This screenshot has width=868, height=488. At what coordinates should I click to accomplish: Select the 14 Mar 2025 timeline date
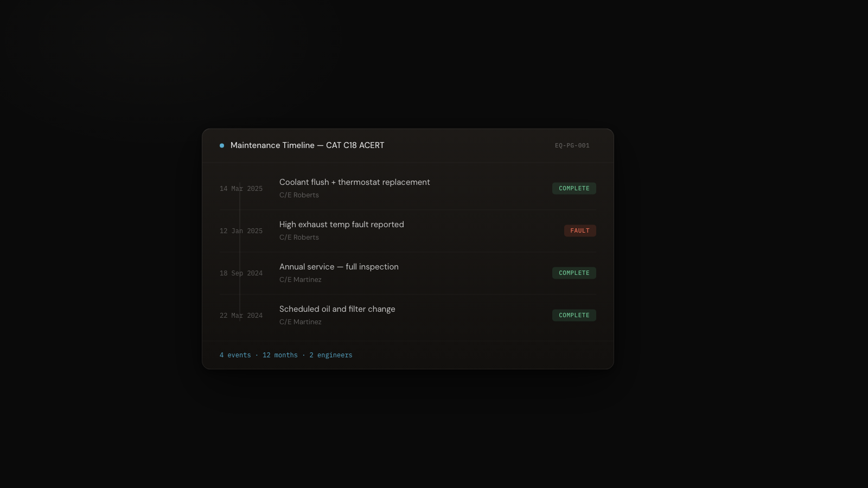241,189
